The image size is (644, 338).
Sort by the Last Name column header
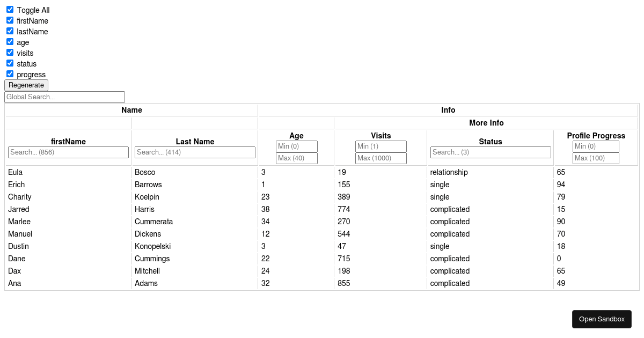[x=194, y=141]
